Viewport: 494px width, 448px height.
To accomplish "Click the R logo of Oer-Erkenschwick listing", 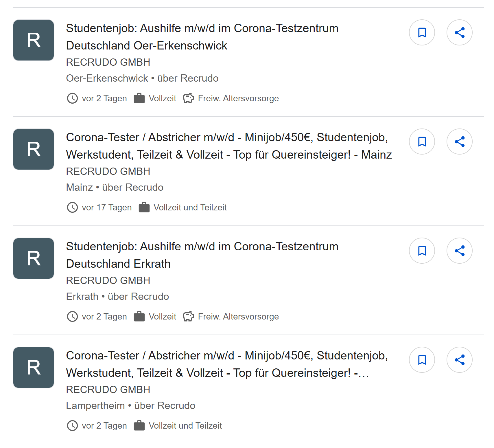I will pos(34,40).
